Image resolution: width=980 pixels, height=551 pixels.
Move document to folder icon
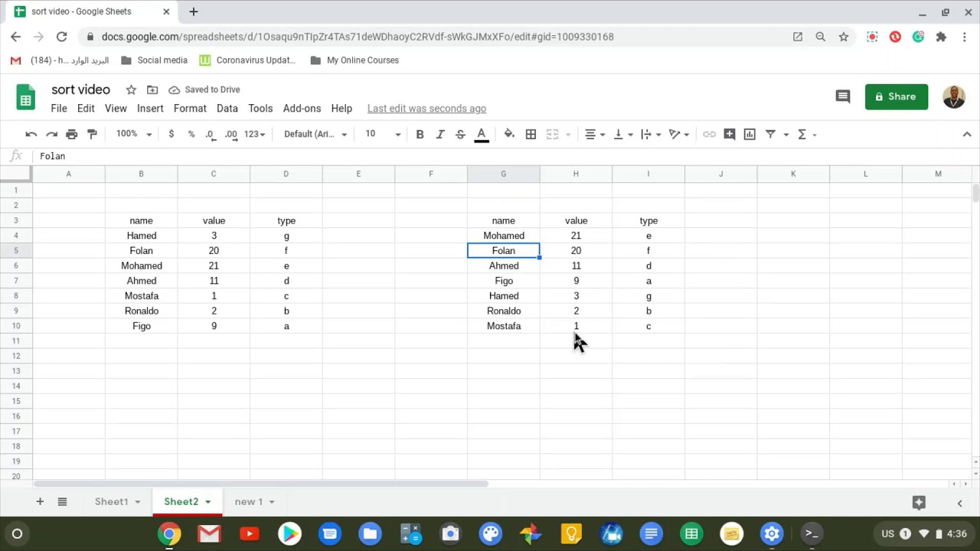pyautogui.click(x=152, y=90)
